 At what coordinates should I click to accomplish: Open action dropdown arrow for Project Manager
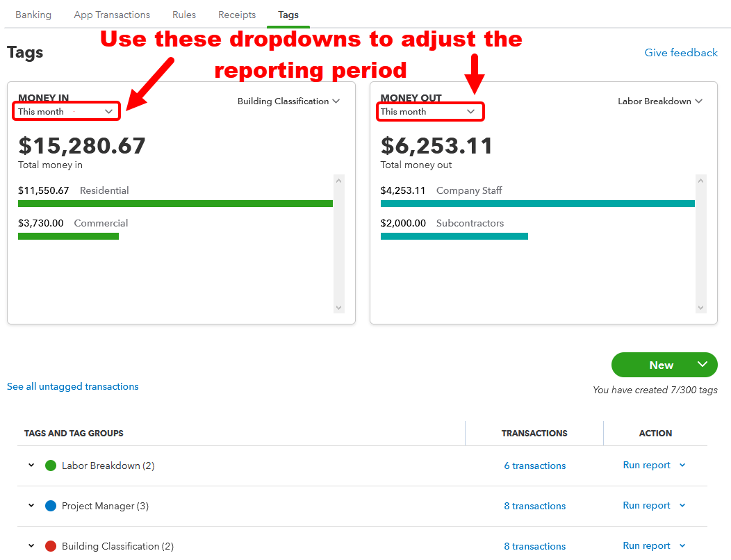tap(682, 505)
